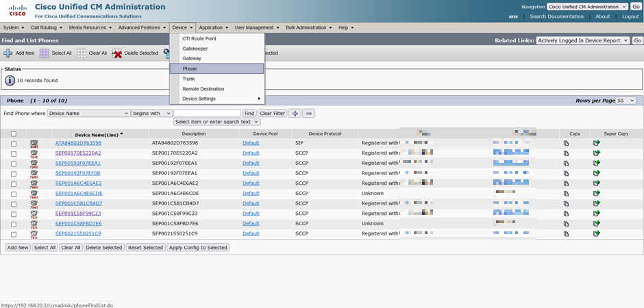Click the Copy icon for SEP001A6C4E6AE2

566,183
